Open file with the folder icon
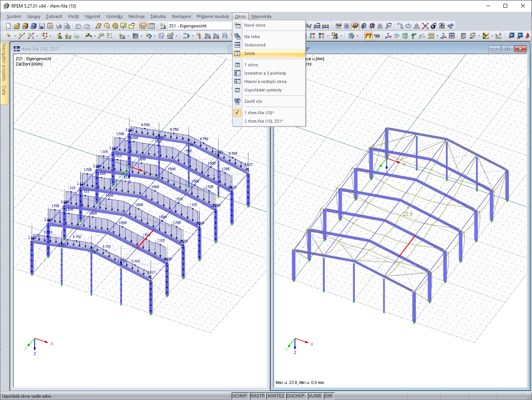 [x=17, y=26]
